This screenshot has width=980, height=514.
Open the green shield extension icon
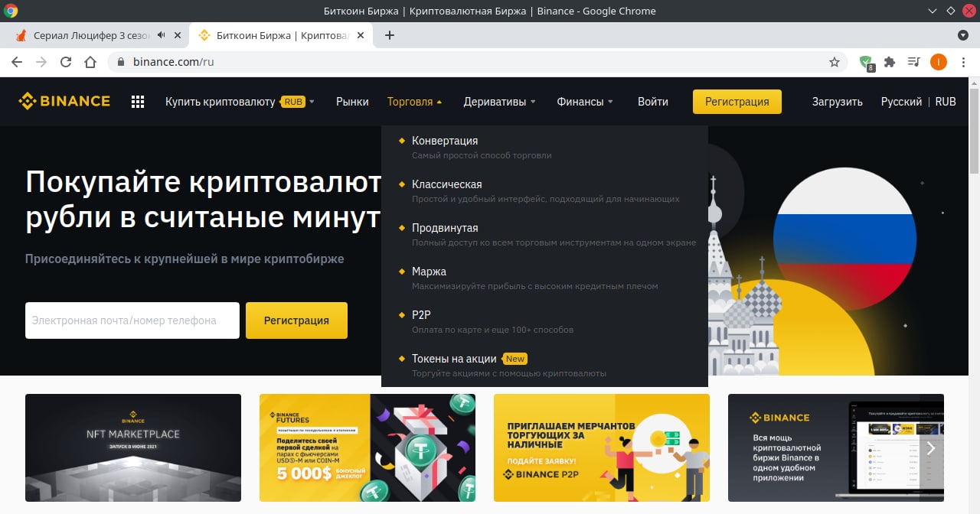pos(866,63)
